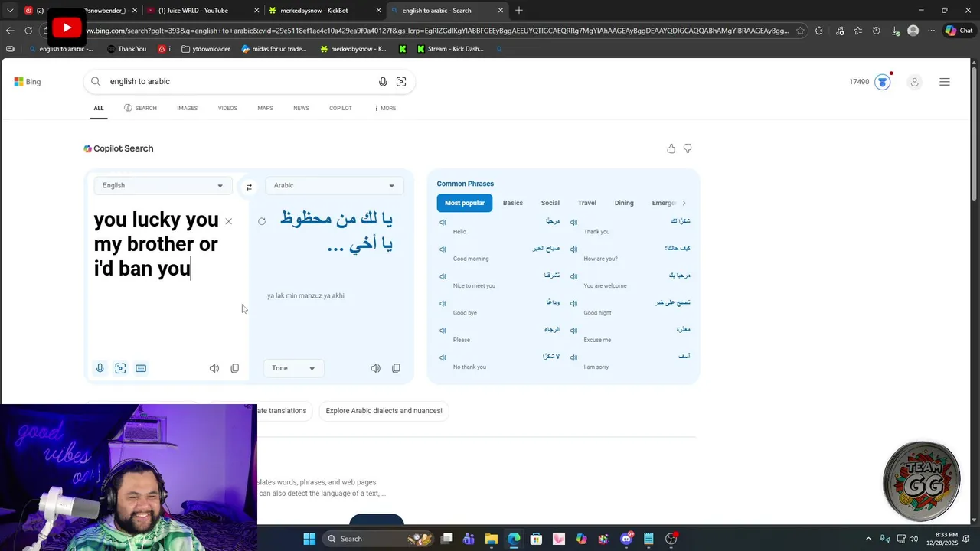Switch to merkedbysnow KickBot browser tab
The width and height of the screenshot is (980, 551).
pos(325,10)
